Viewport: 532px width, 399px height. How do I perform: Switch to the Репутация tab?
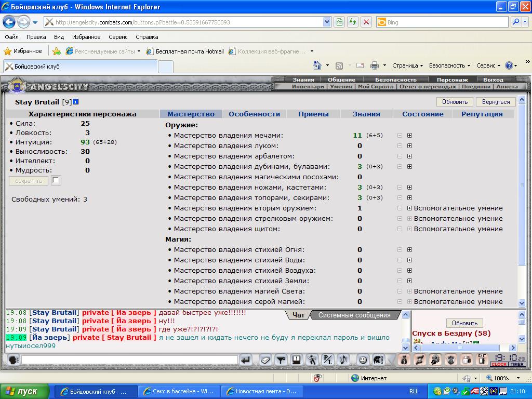click(482, 114)
